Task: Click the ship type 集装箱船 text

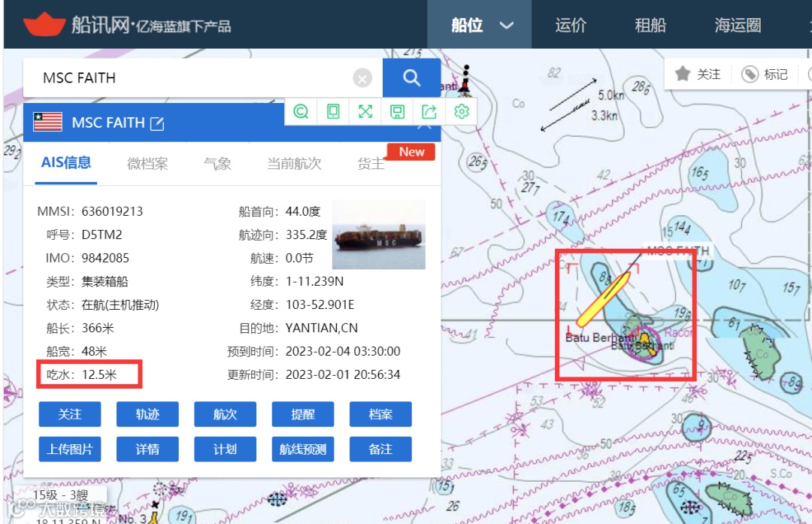Action: pos(105,281)
